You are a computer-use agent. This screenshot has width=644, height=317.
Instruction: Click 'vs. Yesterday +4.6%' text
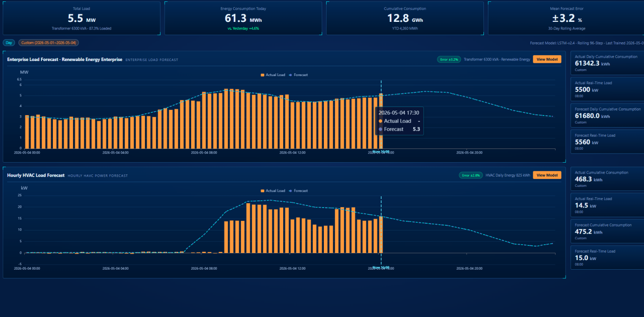pos(243,28)
